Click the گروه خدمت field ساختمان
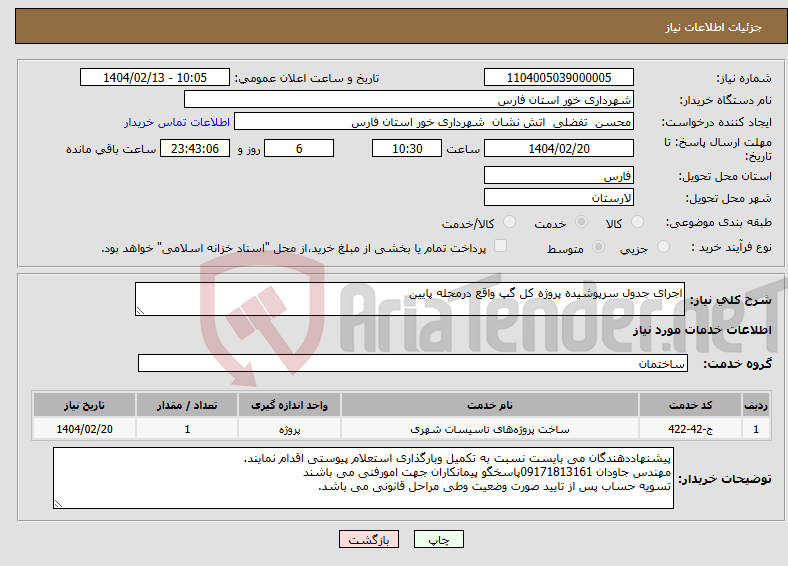The height and width of the screenshot is (566, 788). 413,363
